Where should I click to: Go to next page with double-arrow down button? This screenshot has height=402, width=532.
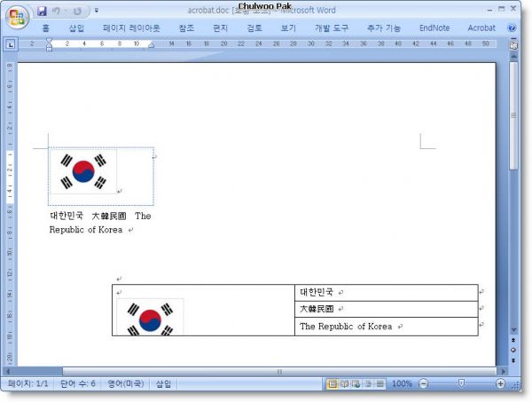513,360
